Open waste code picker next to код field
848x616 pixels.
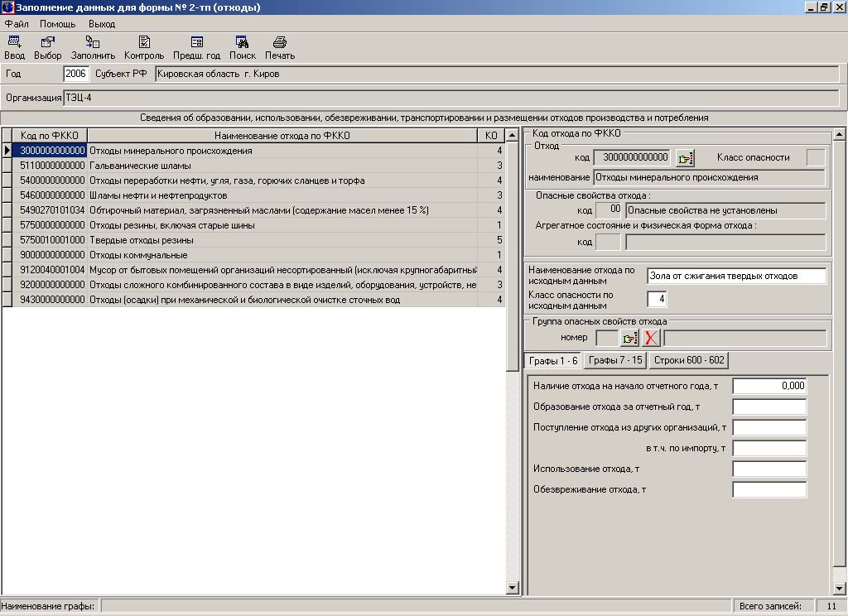(685, 158)
